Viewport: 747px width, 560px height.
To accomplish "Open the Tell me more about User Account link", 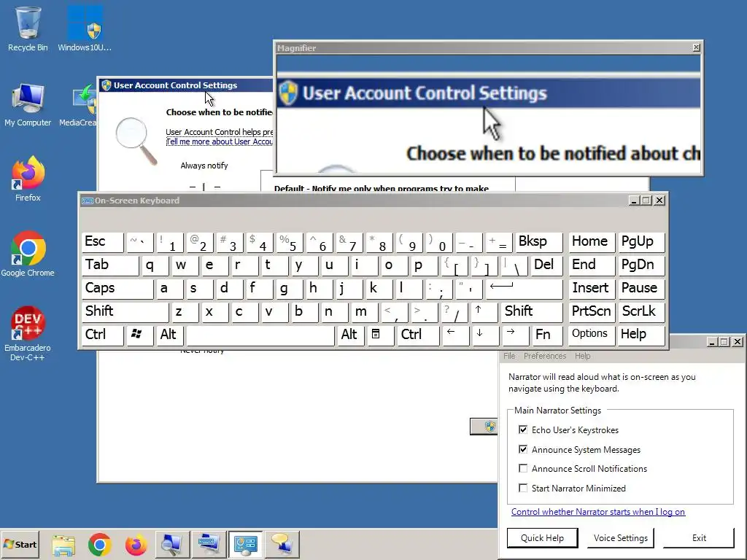I will pos(219,142).
